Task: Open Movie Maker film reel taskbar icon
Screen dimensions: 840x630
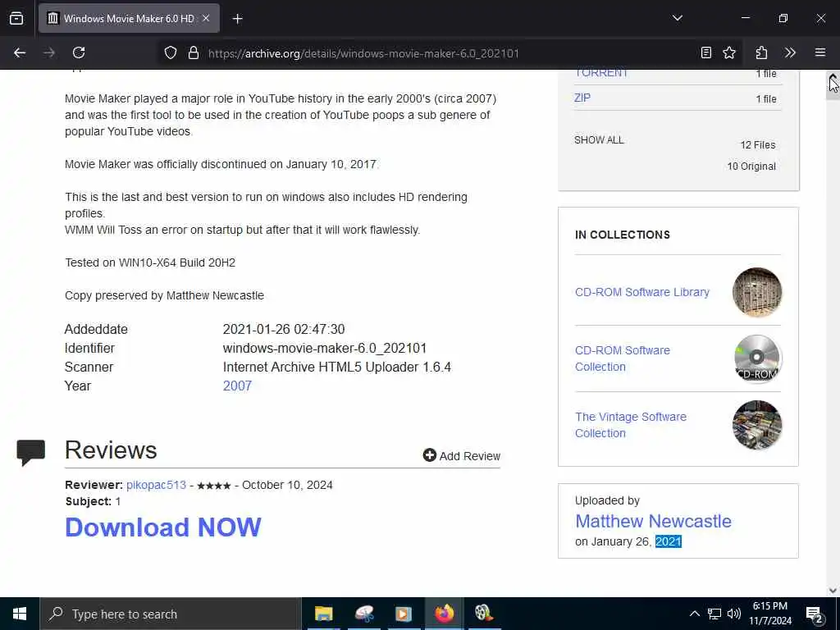Action: [x=484, y=614]
